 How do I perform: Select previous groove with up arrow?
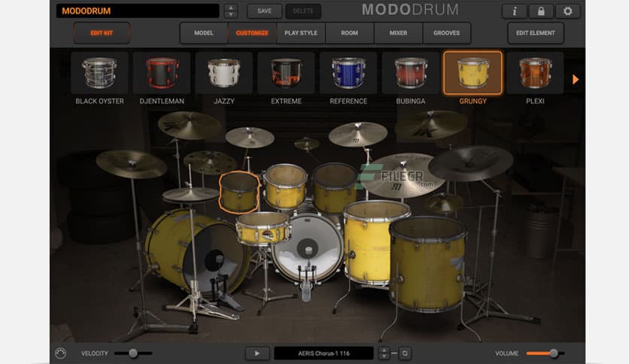384,350
